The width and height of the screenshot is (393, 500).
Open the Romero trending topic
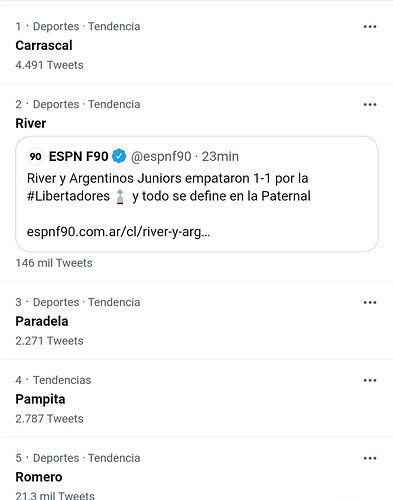click(x=39, y=477)
